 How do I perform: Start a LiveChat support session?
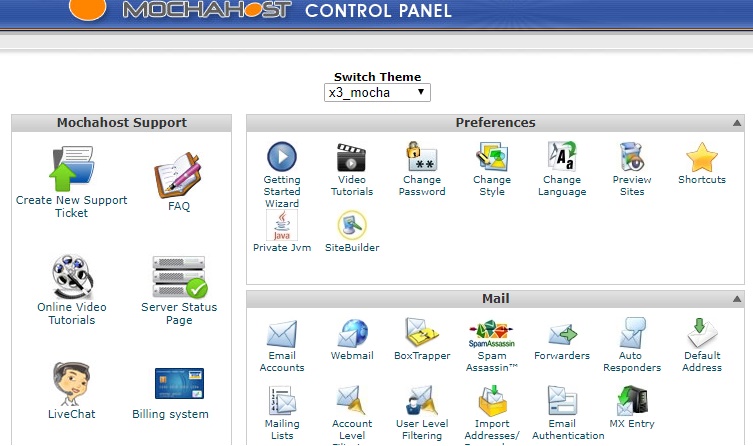click(71, 384)
